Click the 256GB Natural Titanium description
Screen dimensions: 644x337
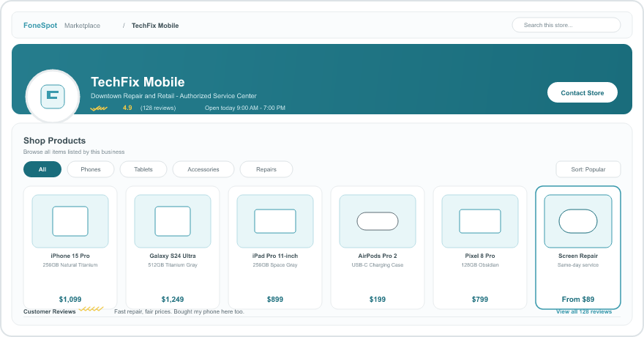(x=70, y=265)
